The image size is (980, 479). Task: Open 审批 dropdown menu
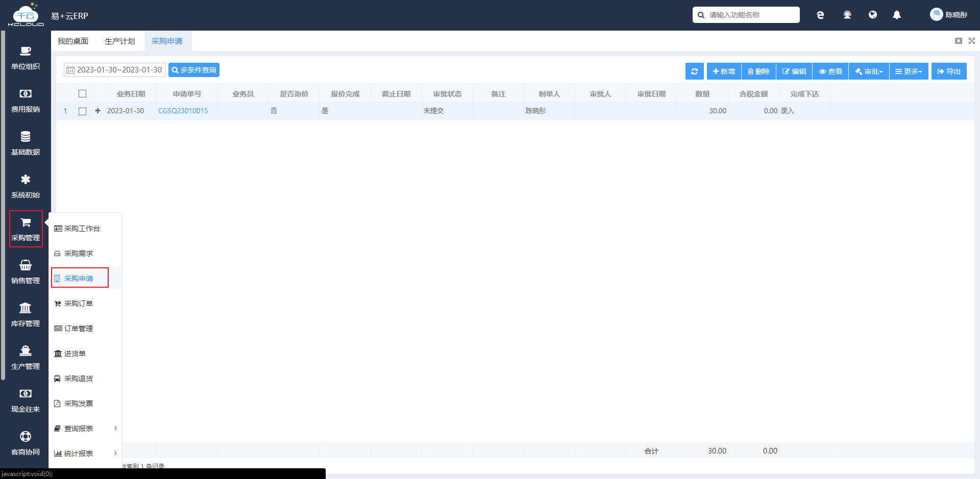point(869,71)
